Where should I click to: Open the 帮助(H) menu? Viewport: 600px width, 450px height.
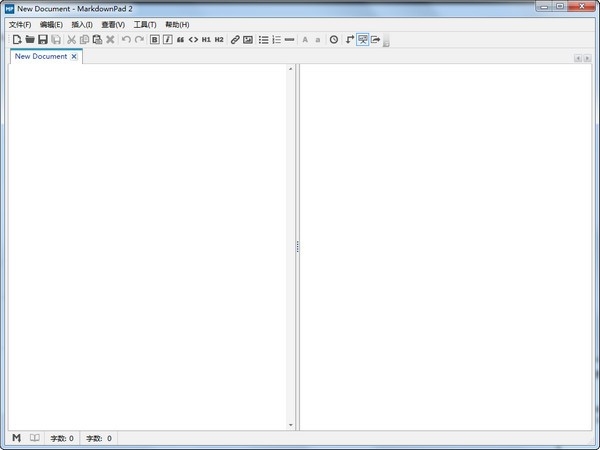pos(177,25)
